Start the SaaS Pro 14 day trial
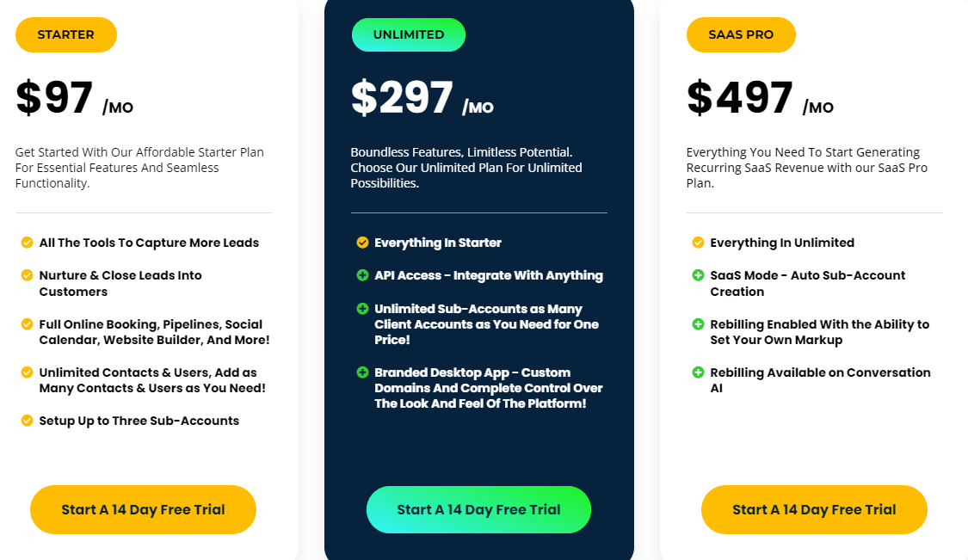The height and width of the screenshot is (560, 968). click(814, 509)
